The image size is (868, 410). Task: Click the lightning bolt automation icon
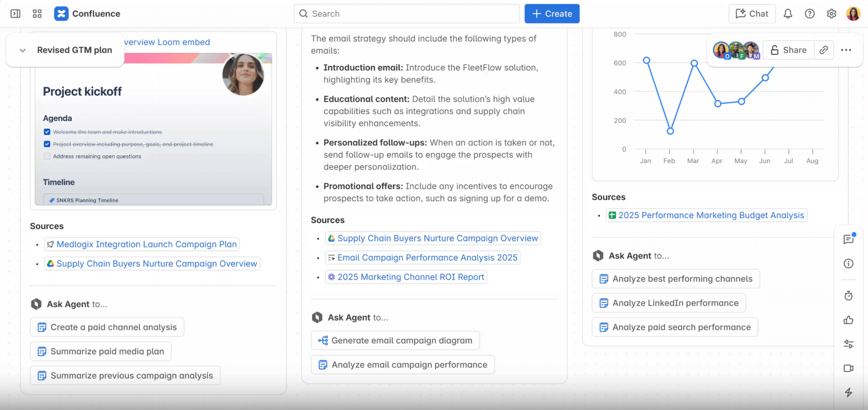click(848, 392)
